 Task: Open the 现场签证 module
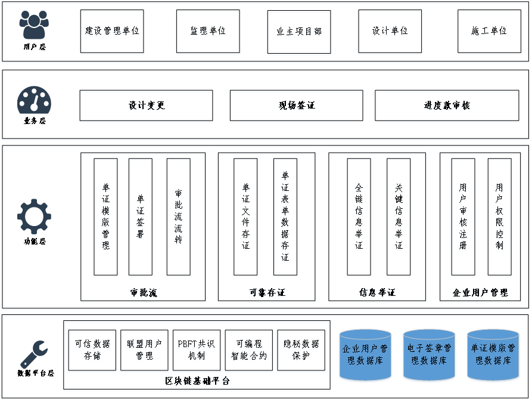click(x=296, y=106)
